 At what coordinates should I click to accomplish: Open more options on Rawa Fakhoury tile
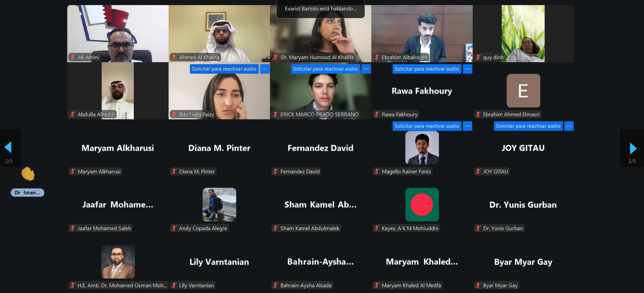click(x=468, y=69)
